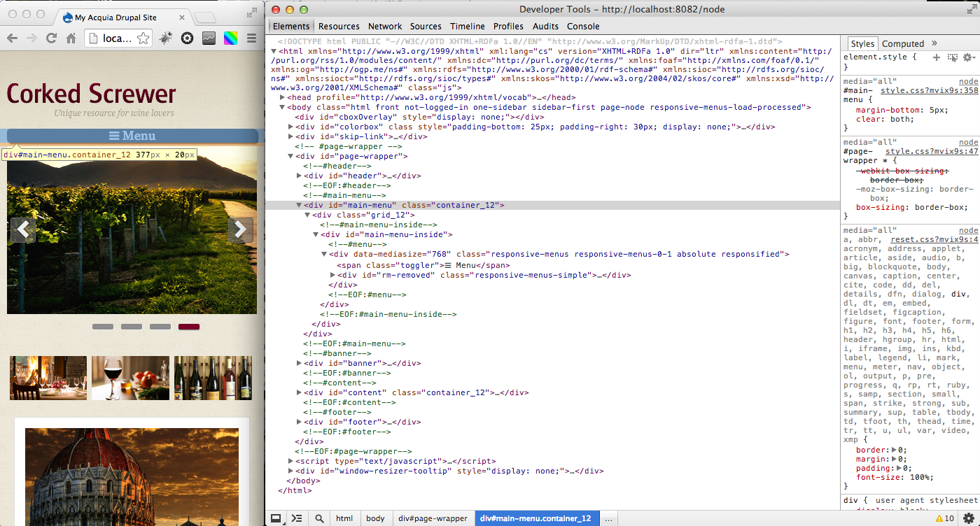Open a new Chrome tab
Image resolution: width=980 pixels, height=526 pixels.
204,17
